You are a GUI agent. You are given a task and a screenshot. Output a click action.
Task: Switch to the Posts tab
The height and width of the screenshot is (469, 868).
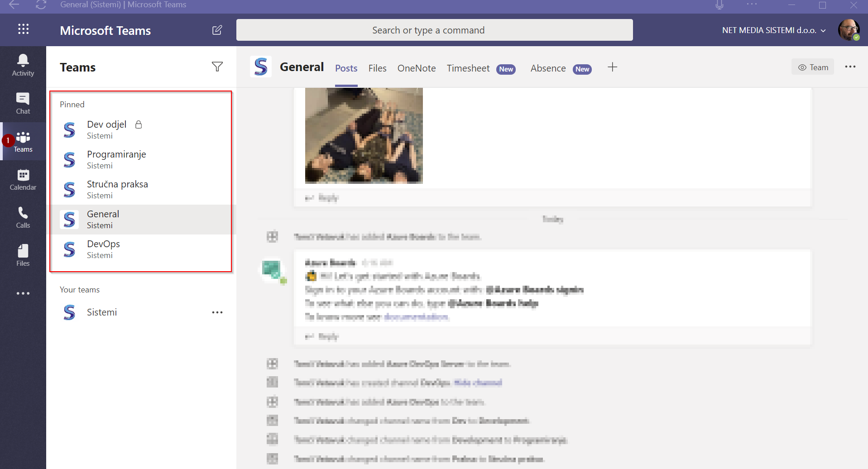[346, 68]
